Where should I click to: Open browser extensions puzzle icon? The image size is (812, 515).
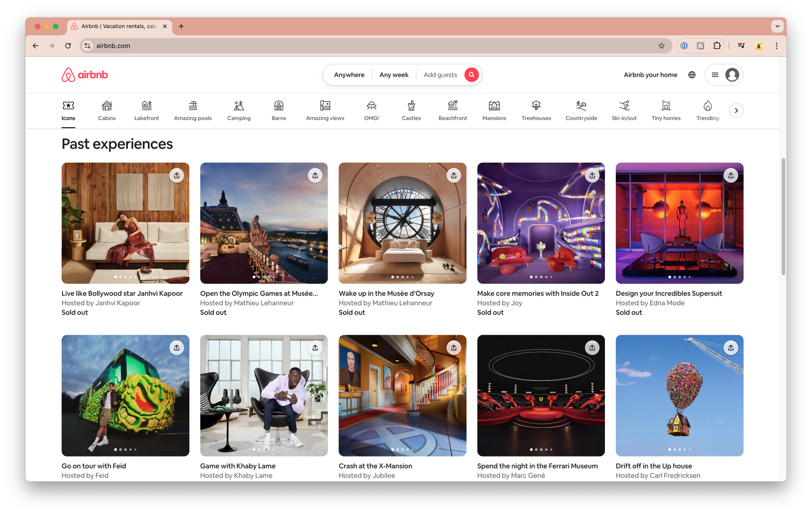717,46
